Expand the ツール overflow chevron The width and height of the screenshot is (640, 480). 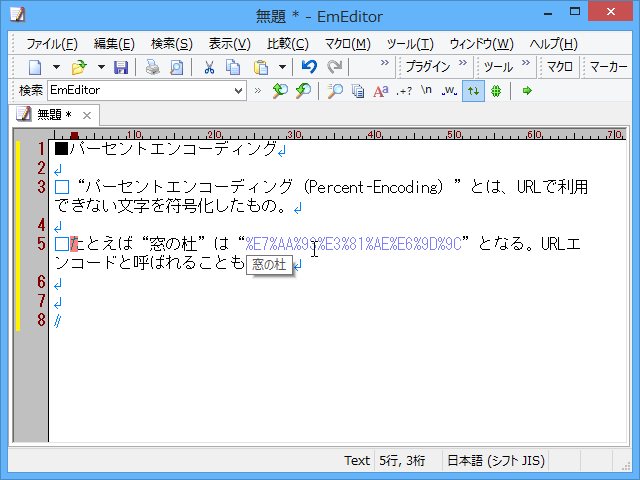pos(526,63)
